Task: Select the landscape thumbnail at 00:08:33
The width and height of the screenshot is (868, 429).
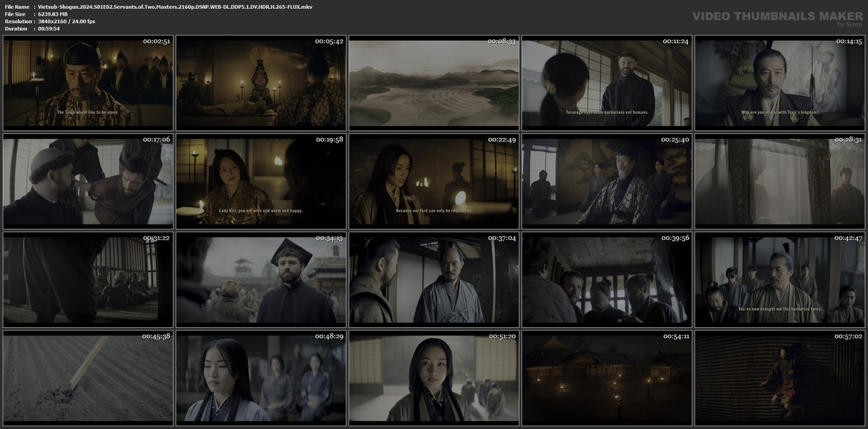Action: [433, 83]
